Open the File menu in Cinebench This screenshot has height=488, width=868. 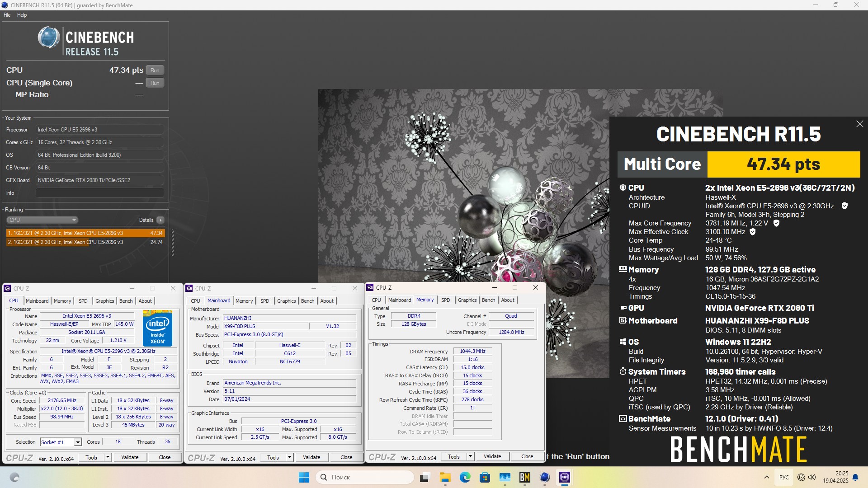coord(7,15)
